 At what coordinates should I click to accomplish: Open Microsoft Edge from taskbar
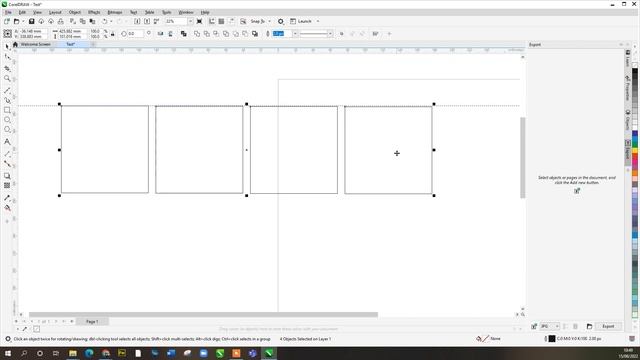point(89,353)
